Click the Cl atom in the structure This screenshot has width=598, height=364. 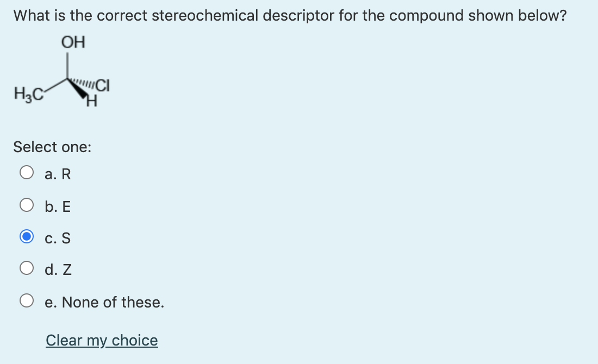tap(102, 86)
